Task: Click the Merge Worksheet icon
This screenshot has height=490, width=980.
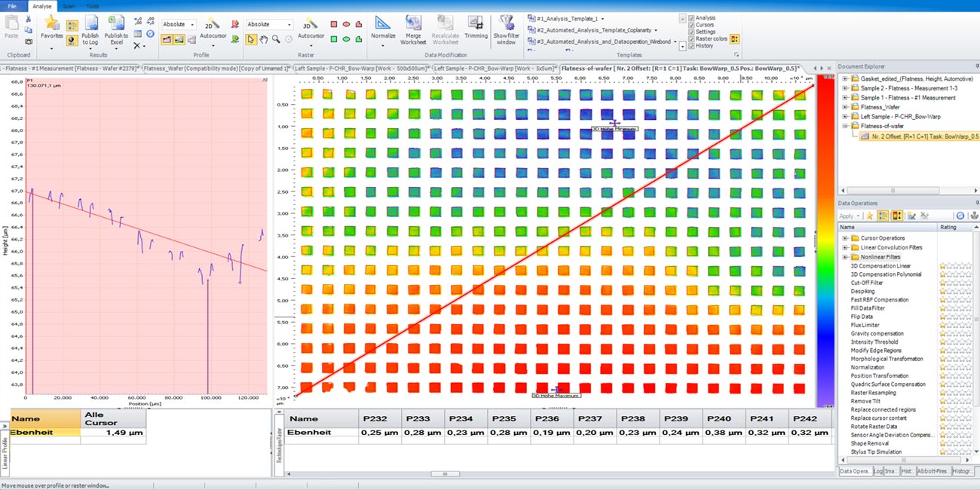Action: point(414,22)
